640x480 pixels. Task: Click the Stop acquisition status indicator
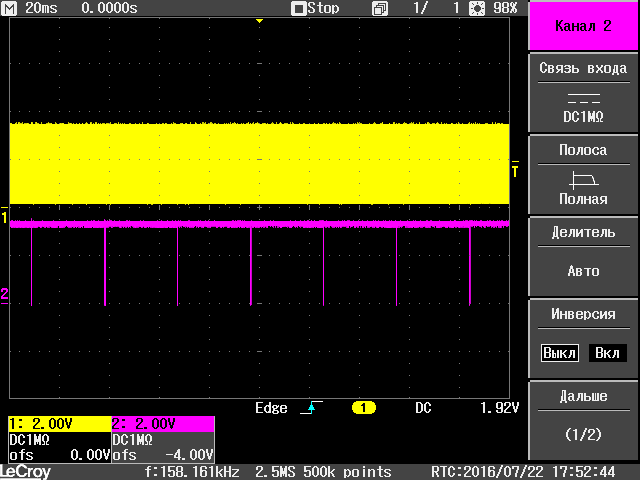click(315, 8)
